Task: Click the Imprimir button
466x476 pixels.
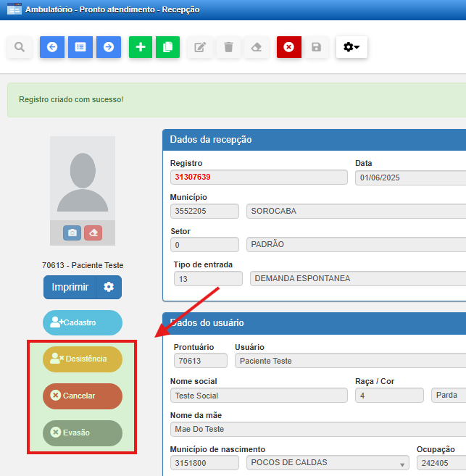Action: pos(70,287)
